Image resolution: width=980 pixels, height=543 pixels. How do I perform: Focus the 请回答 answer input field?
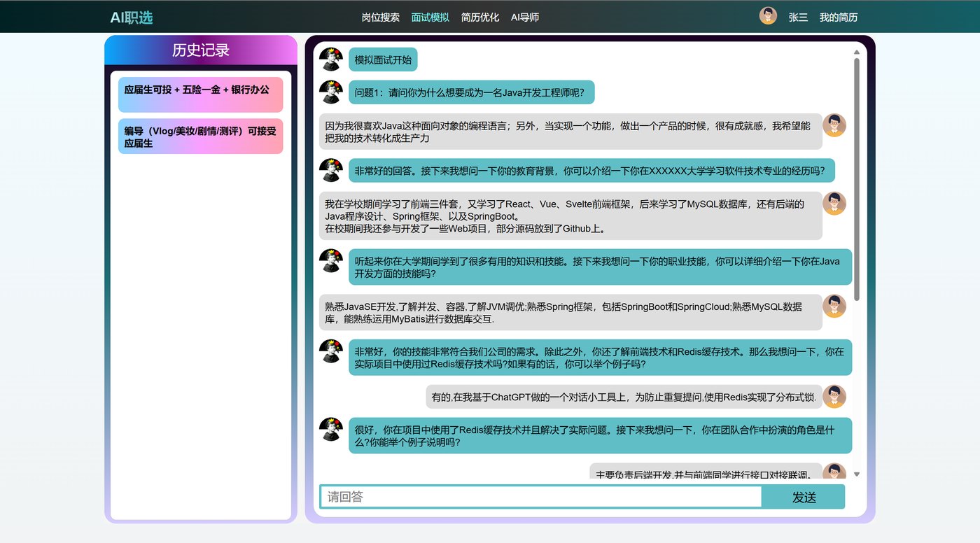pos(540,497)
